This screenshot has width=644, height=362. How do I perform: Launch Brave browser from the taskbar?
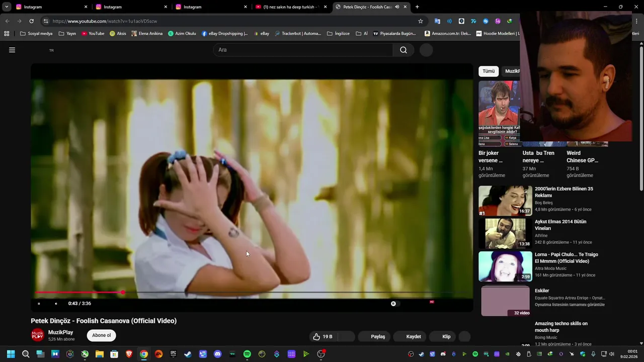pyautogui.click(x=129, y=354)
